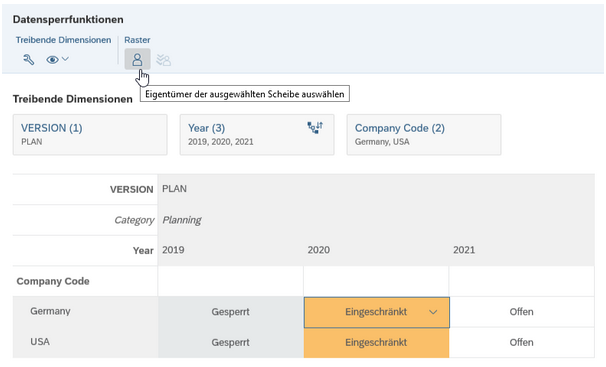This screenshot has width=606, height=367.
Task: Click the wrench icon under Treibende Dimensionen
Action: 29,59
